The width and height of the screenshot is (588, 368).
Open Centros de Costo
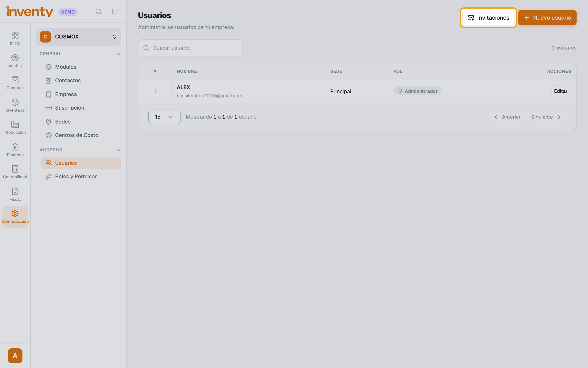(x=81, y=135)
